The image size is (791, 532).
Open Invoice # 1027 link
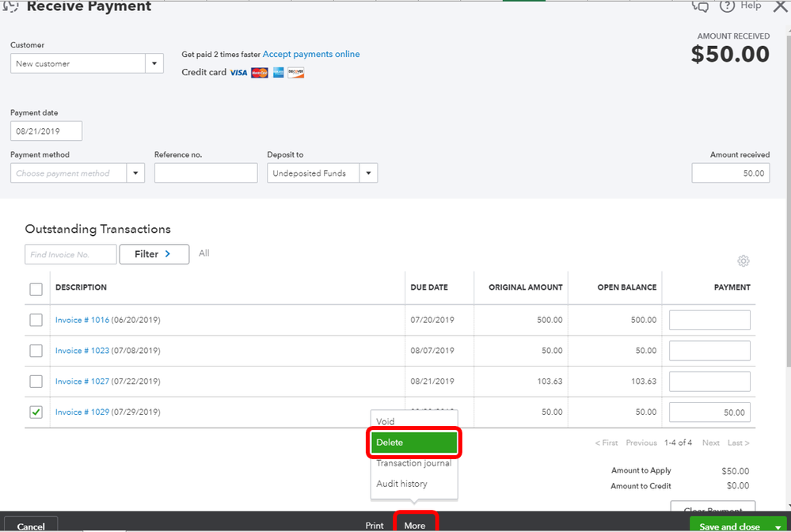(x=82, y=382)
